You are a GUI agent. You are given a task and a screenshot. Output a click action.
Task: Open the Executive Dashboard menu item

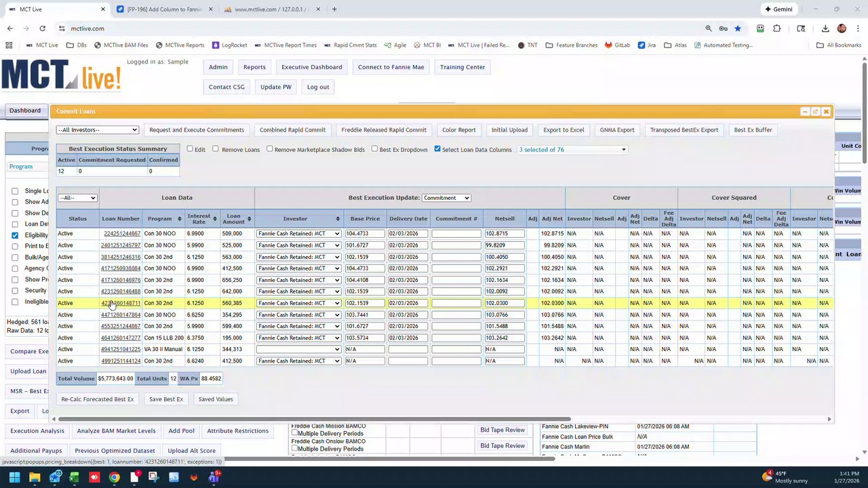(x=312, y=67)
